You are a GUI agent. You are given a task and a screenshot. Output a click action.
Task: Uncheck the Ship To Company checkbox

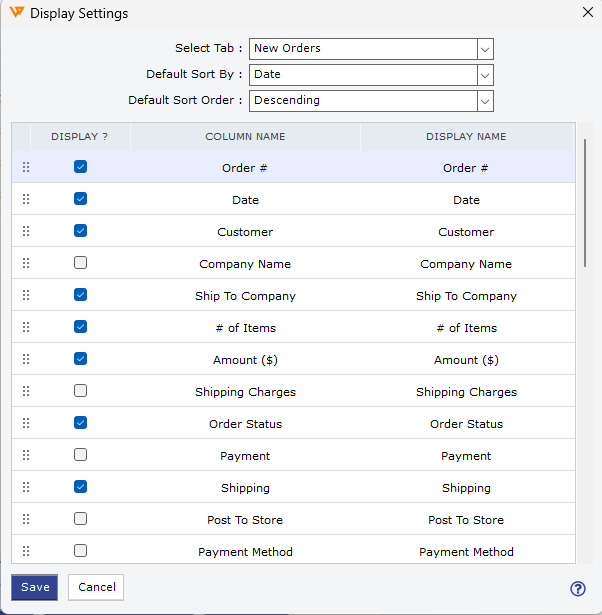point(81,295)
